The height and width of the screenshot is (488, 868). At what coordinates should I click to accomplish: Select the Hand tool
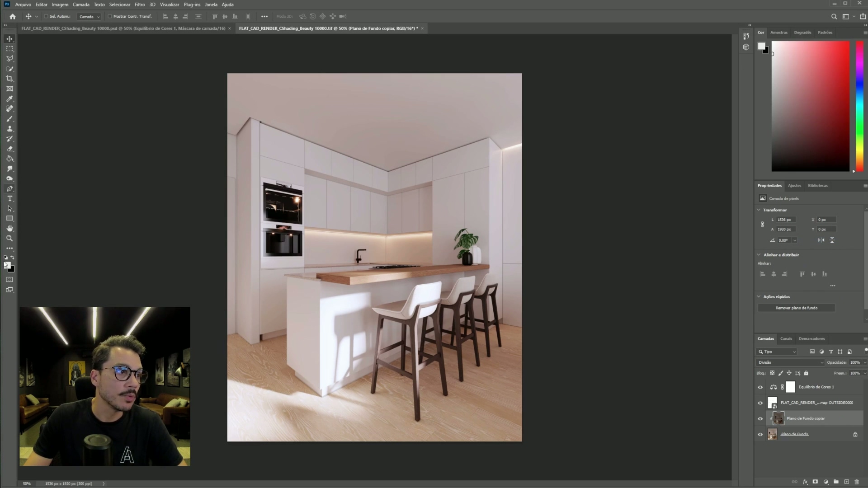(9, 229)
